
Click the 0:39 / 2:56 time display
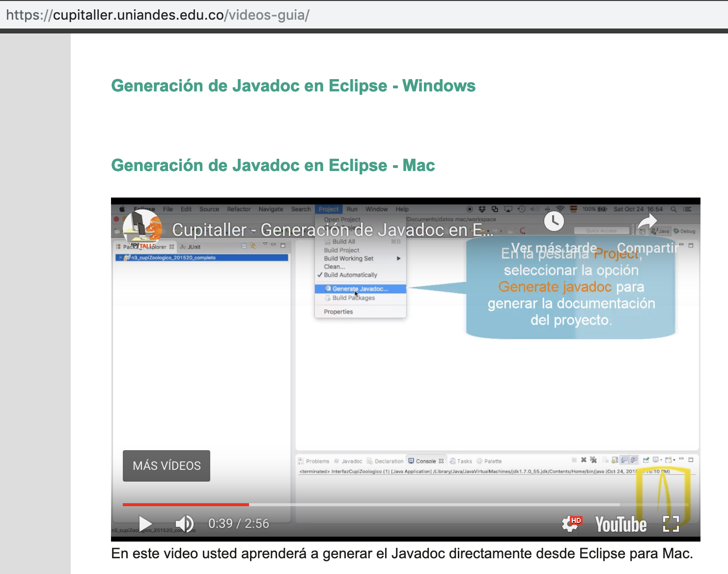239,523
